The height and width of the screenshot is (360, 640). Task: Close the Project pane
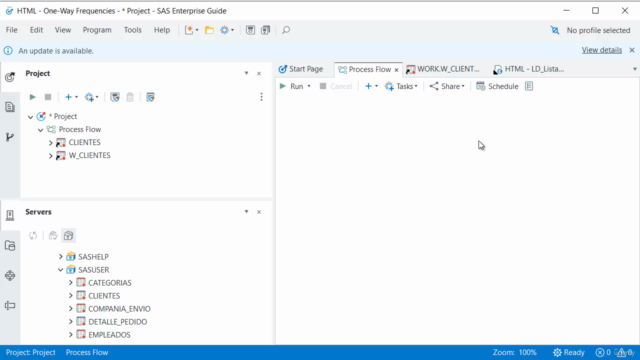pyautogui.click(x=259, y=73)
